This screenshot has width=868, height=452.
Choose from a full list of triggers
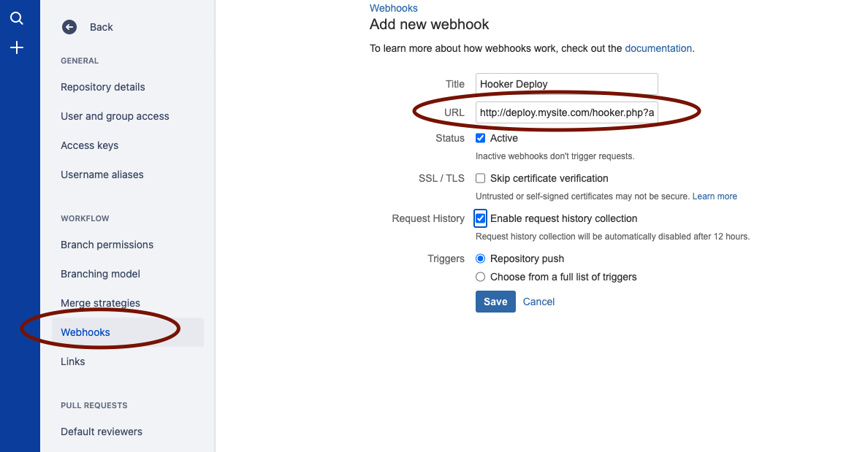click(481, 277)
